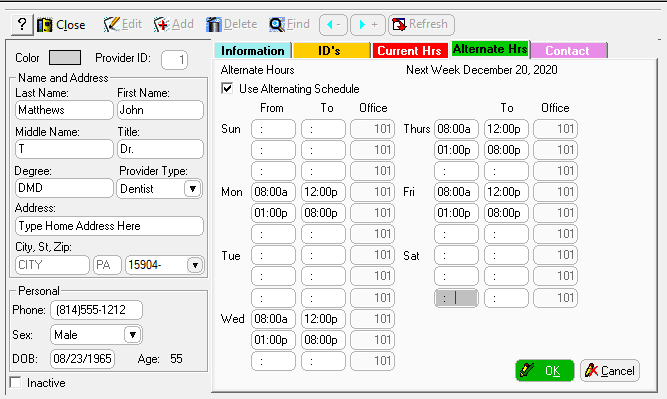Click Tuesday's first To time field
Image resolution: width=667 pixels, height=399 pixels.
323,255
